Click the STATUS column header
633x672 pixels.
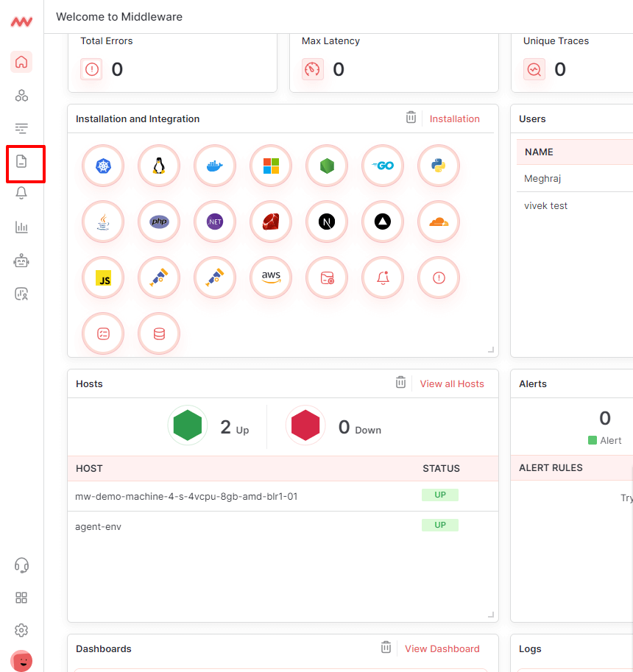click(441, 468)
